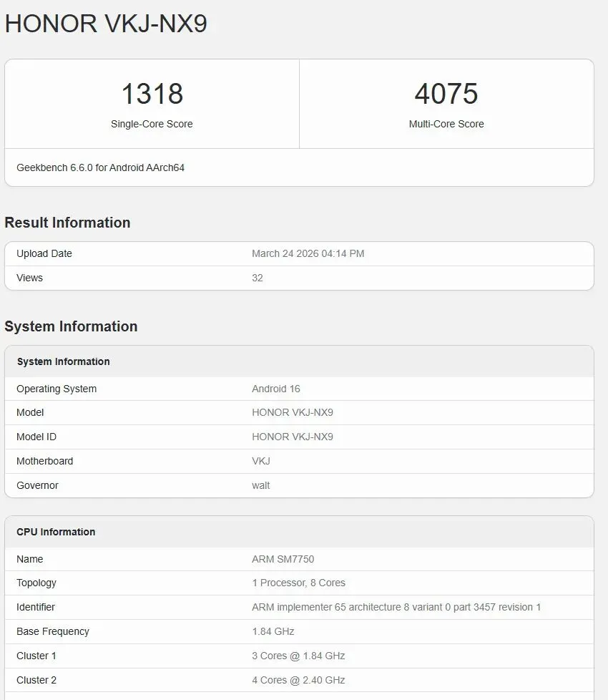Click the Operating System label
The width and height of the screenshot is (608, 700).
57,389
